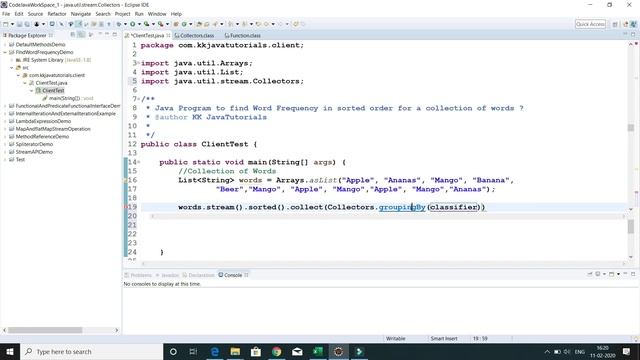Maximize the Package Explorer panel

click(x=115, y=35)
